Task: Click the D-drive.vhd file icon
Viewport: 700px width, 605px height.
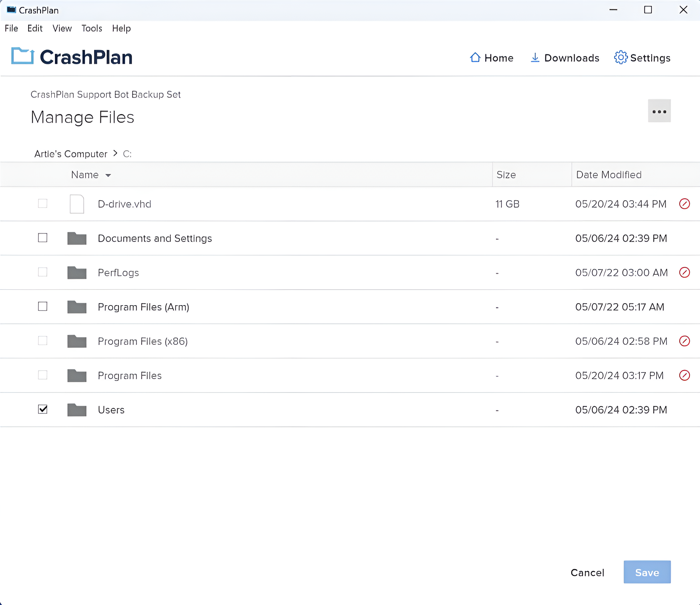Action: tap(77, 204)
